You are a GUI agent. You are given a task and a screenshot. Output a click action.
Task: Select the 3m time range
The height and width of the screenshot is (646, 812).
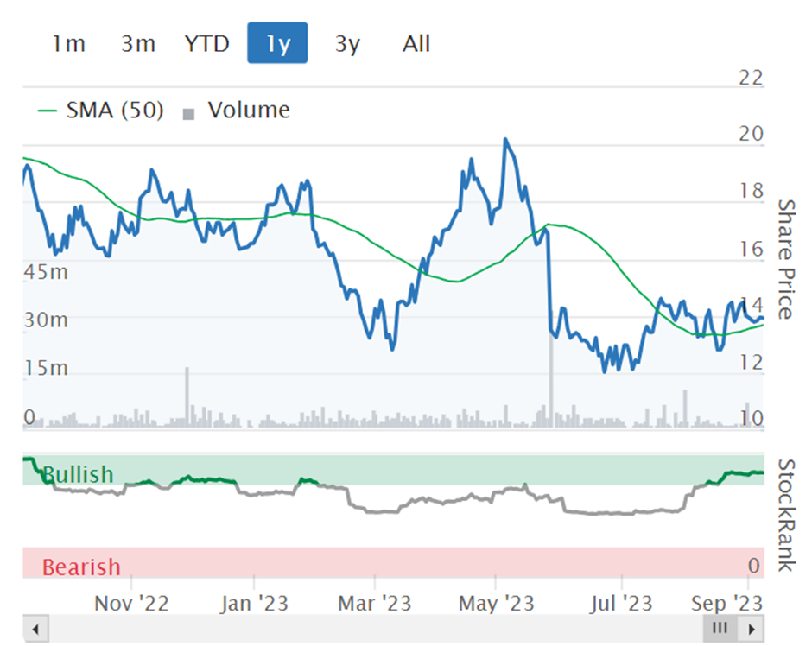[138, 43]
